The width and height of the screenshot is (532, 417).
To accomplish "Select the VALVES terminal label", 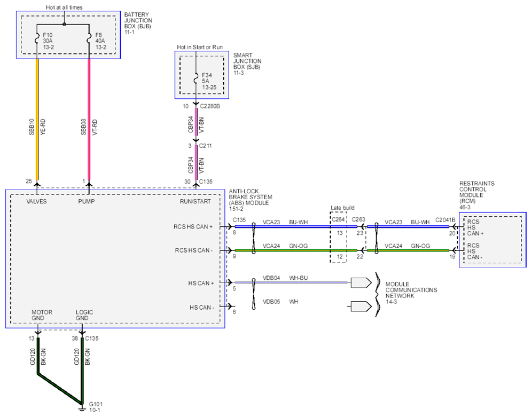I will click(x=37, y=201).
